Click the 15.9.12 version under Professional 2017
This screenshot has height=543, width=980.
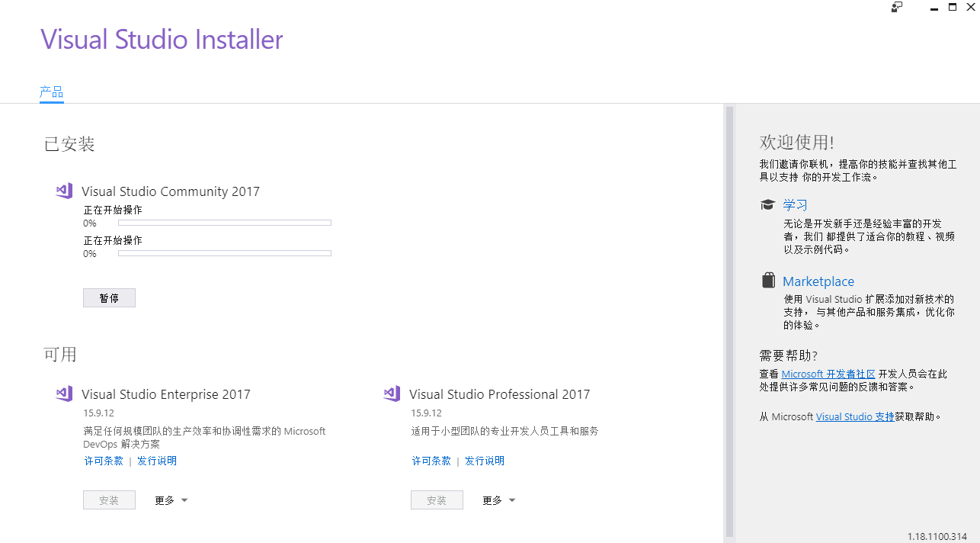[426, 413]
